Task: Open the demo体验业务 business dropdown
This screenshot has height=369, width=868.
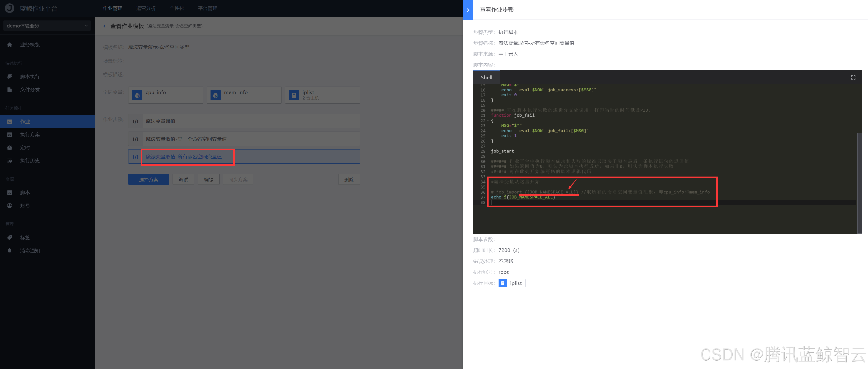Action: point(47,26)
